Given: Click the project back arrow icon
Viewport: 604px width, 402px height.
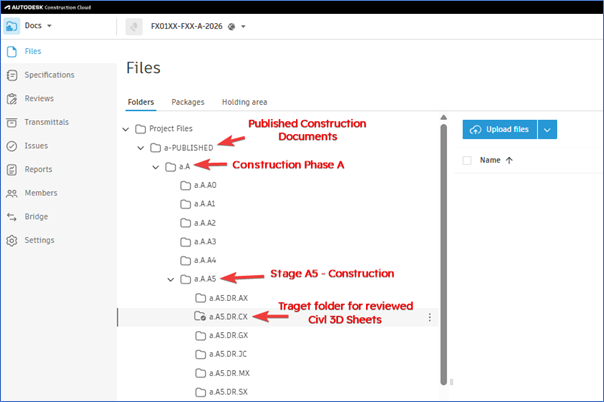Looking at the screenshot, I should [x=134, y=27].
